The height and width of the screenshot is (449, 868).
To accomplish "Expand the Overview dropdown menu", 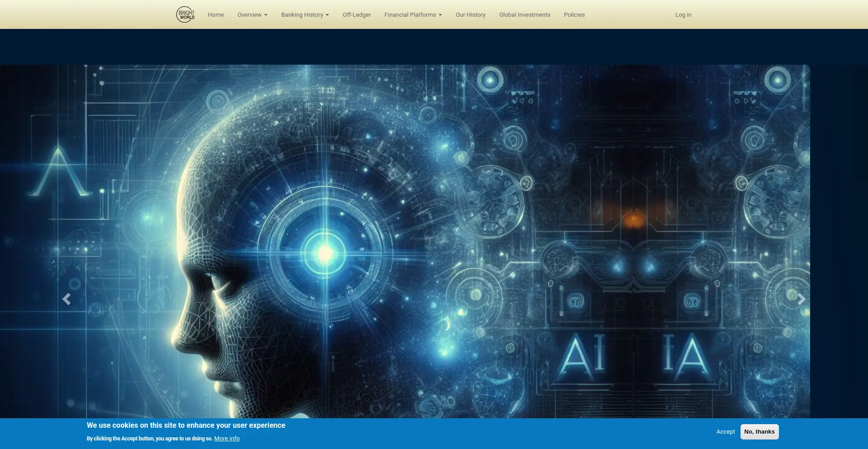I will tap(250, 15).
